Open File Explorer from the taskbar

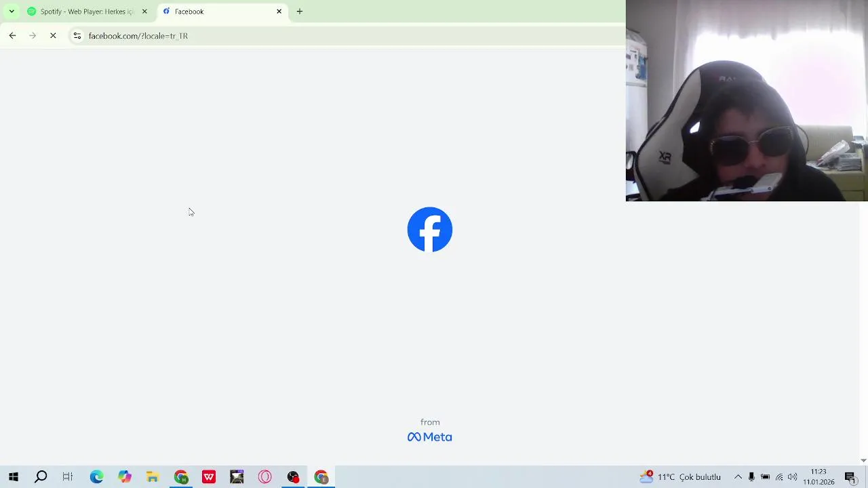[153, 477]
